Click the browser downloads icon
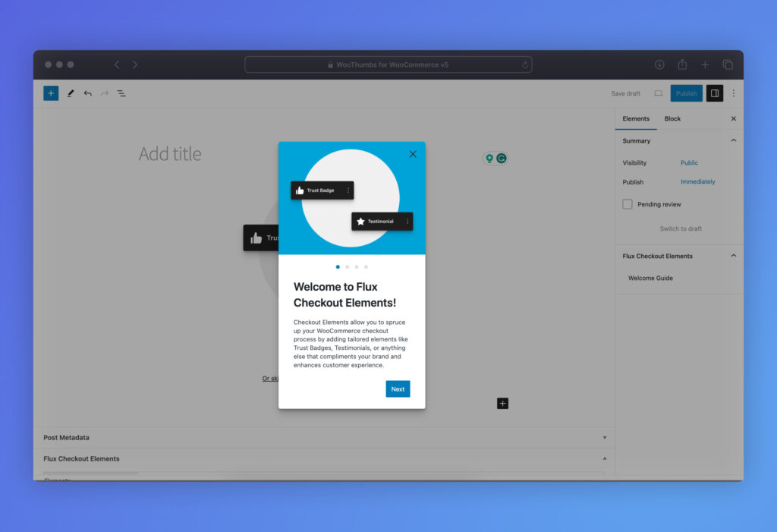This screenshot has width=777, height=532. 659,65
